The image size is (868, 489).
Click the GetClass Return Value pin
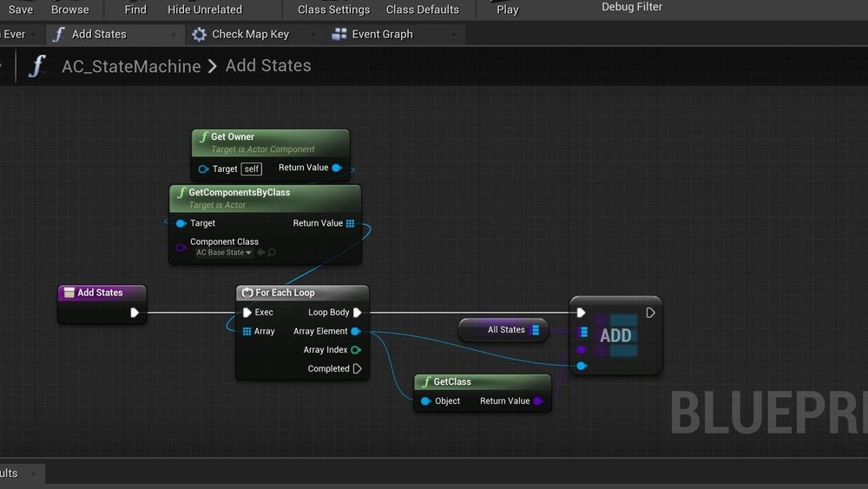[x=538, y=401]
